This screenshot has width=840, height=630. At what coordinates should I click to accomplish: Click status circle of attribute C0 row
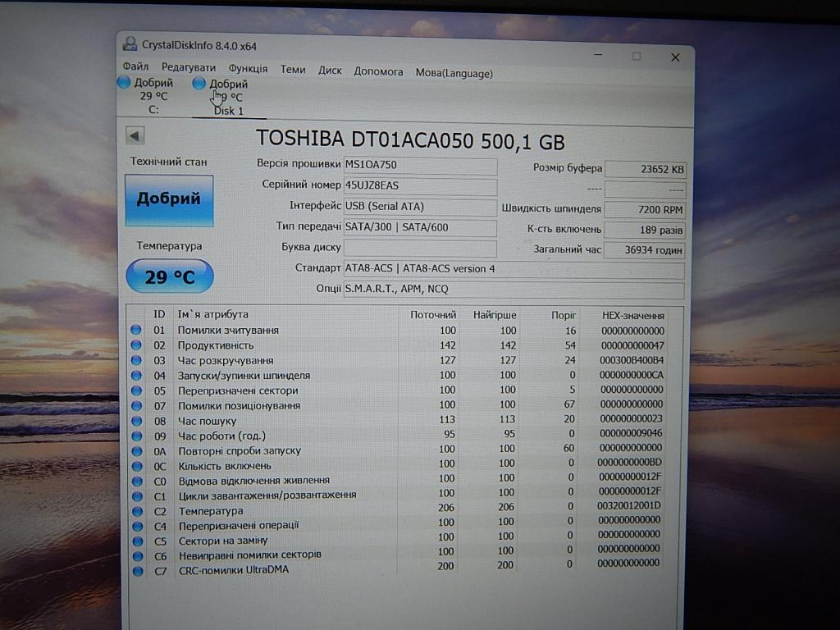pyautogui.click(x=137, y=481)
